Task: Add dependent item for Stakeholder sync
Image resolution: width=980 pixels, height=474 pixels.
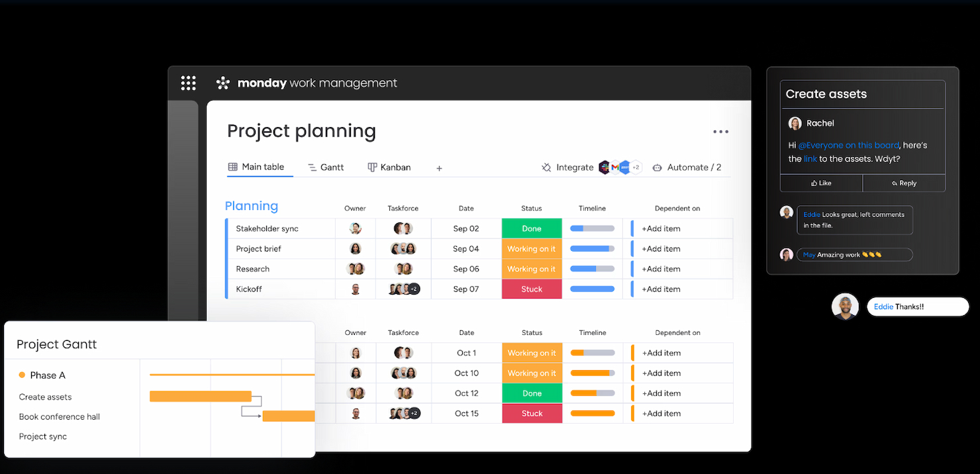Action: tap(661, 228)
